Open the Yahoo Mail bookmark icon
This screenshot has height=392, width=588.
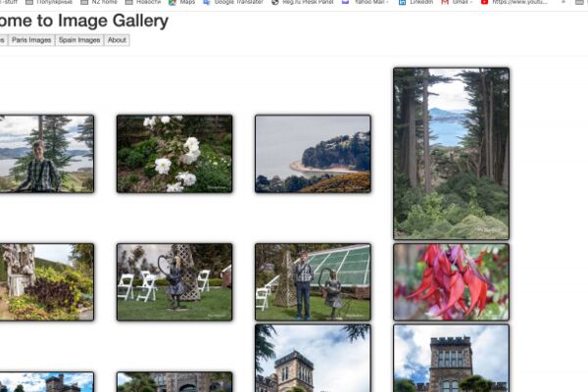click(345, 2)
